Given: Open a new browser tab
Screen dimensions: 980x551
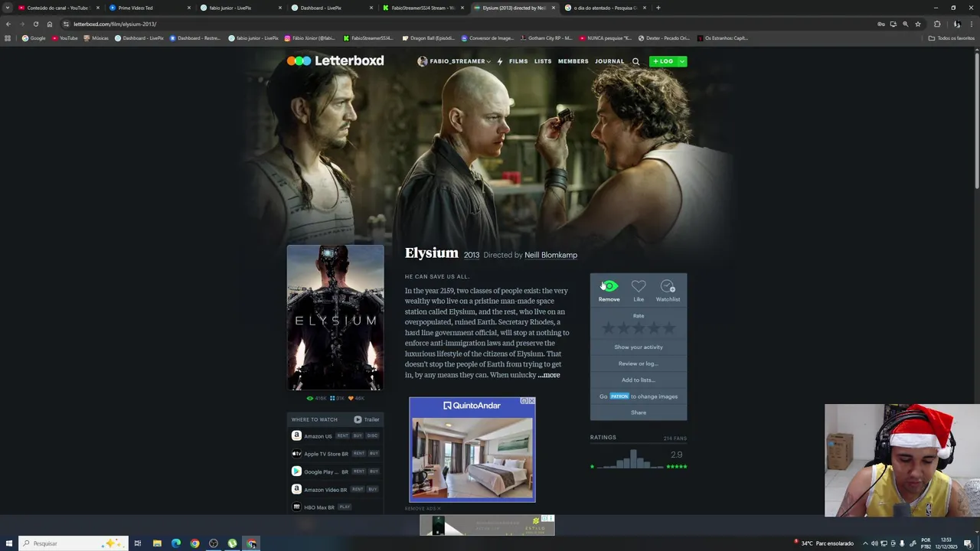Looking at the screenshot, I should click(658, 8).
